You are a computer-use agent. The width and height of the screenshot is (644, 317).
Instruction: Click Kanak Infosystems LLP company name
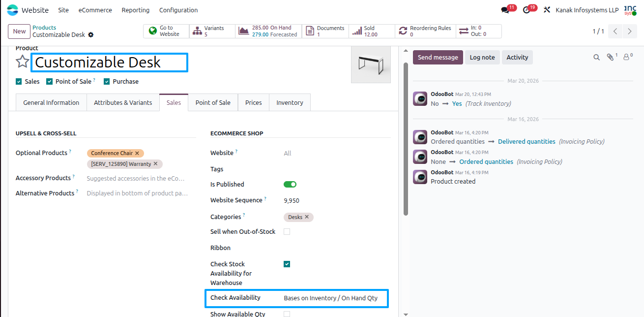[587, 10]
